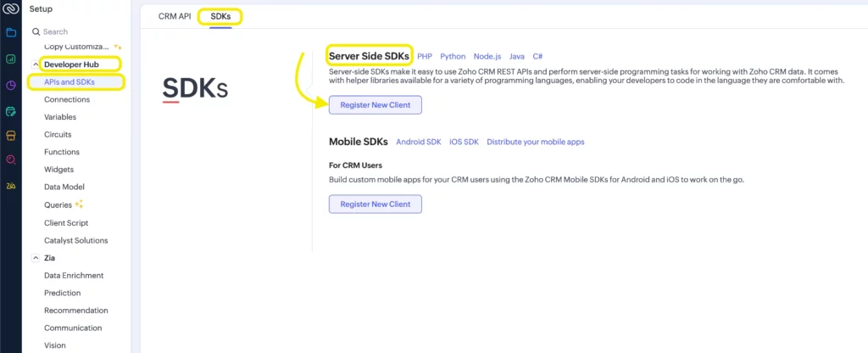Open Data Enrichment under Zia
Image resolution: width=868 pixels, height=353 pixels.
(x=74, y=276)
